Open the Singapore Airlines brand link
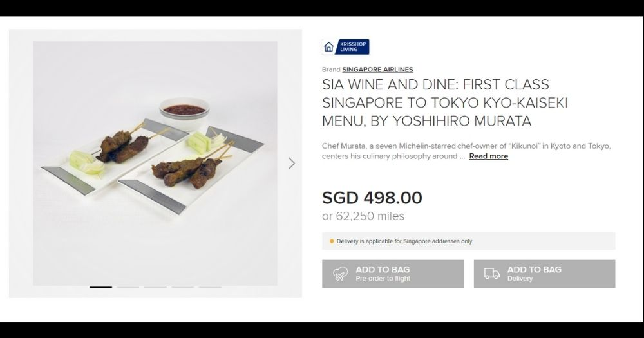Viewport: 644px width, 338px height. [377, 70]
